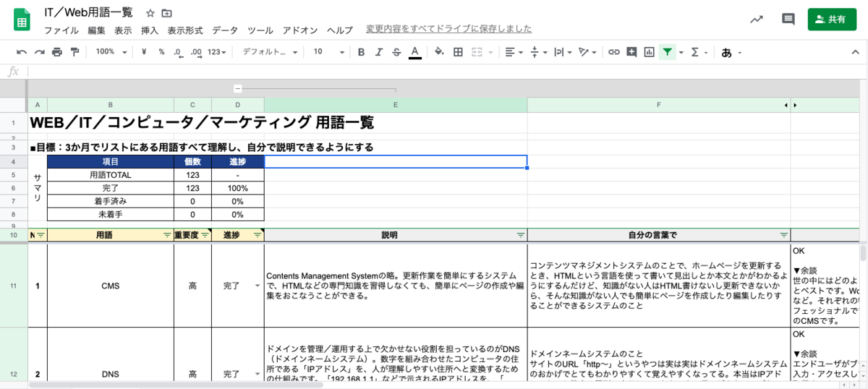Open the text color picker (underlined A)

(x=414, y=52)
